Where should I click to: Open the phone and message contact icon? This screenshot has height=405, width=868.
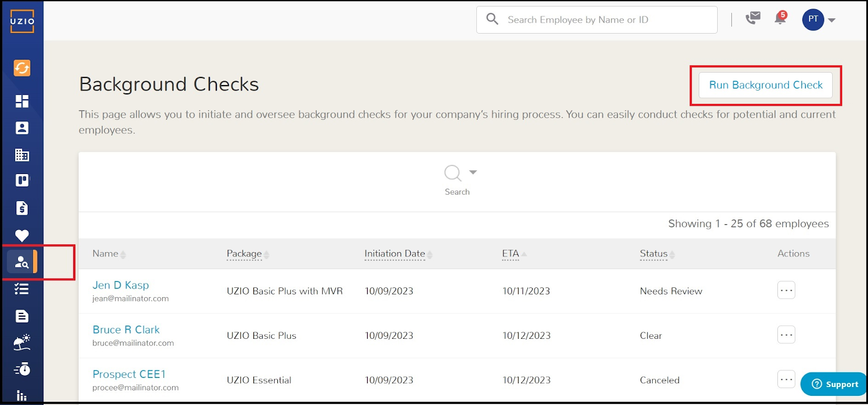click(753, 19)
